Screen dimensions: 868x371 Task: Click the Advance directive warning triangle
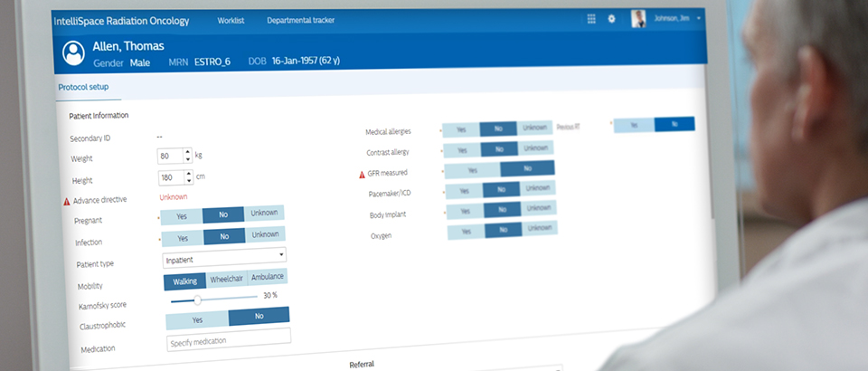(66, 201)
